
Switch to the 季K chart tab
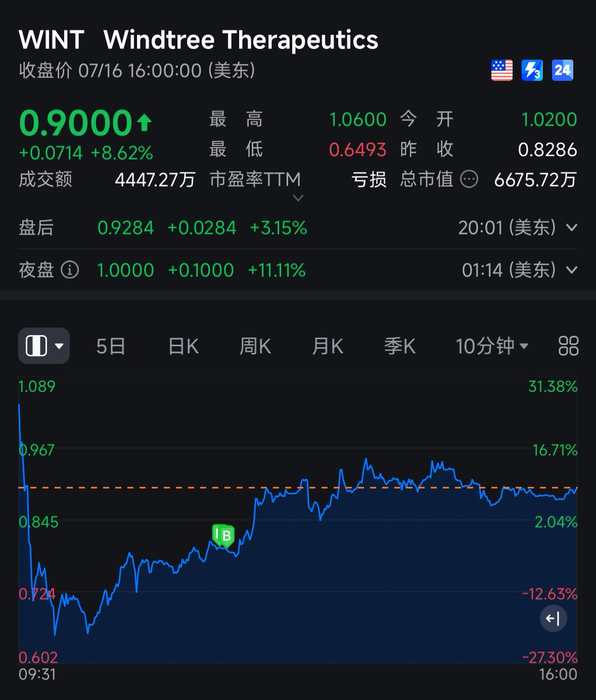coord(400,346)
